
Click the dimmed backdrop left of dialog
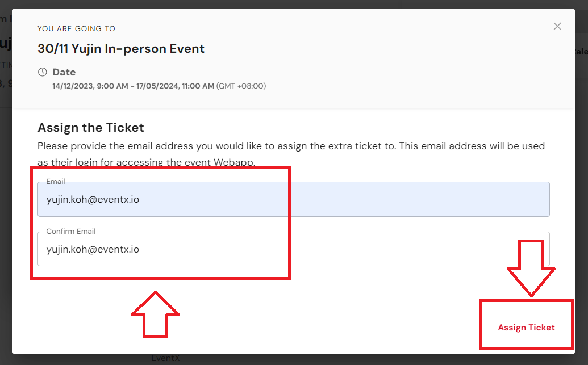pyautogui.click(x=6, y=225)
